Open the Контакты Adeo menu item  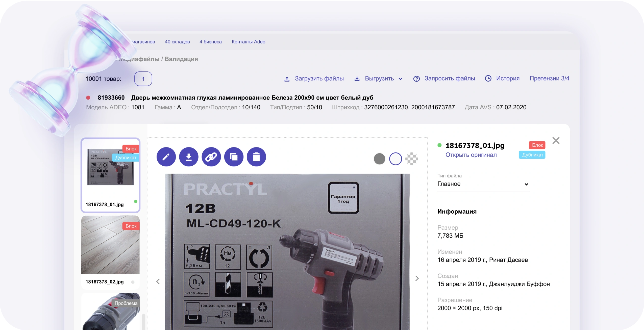coord(248,42)
